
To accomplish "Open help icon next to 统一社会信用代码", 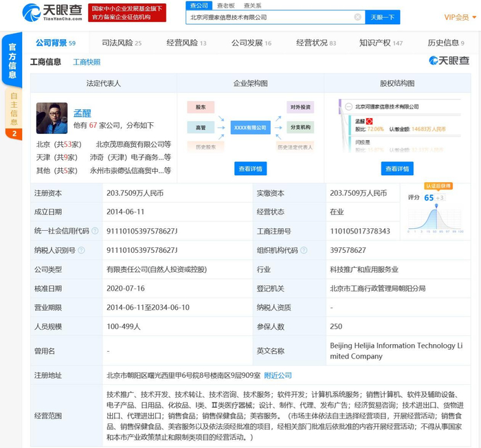I will pyautogui.click(x=96, y=231).
